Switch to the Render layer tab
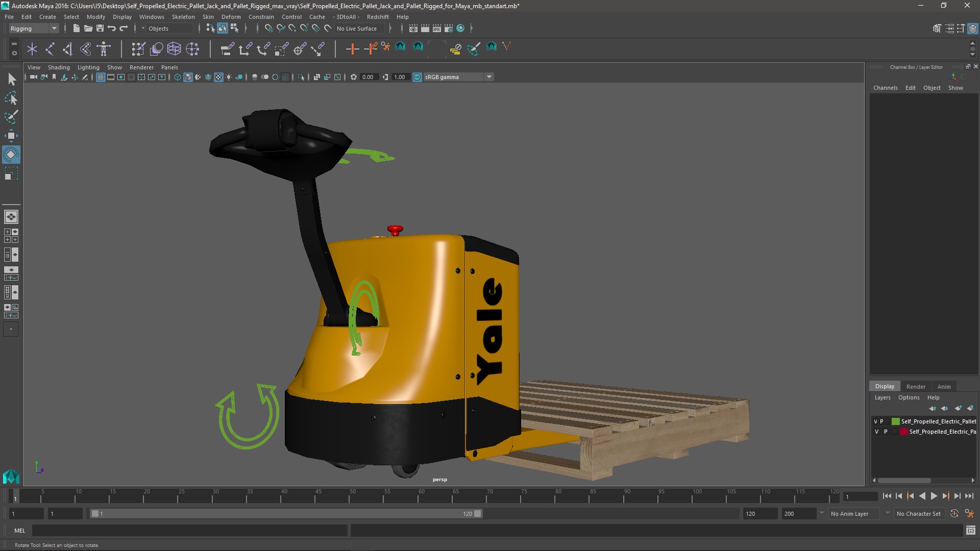 [916, 386]
